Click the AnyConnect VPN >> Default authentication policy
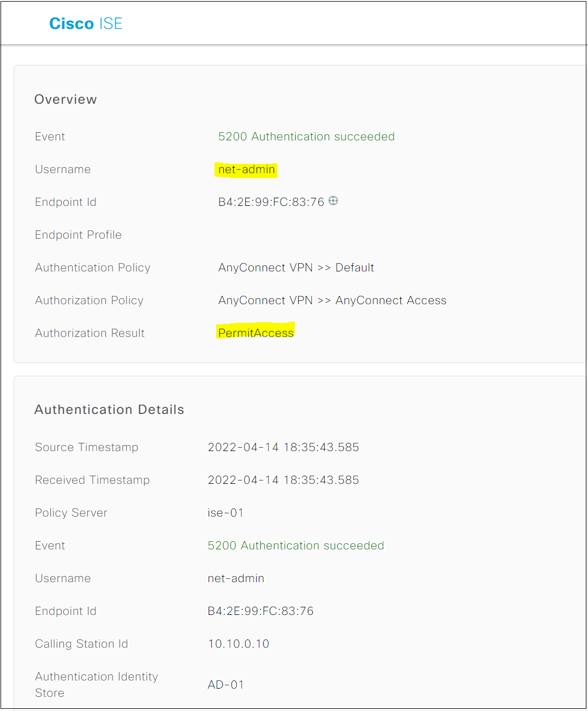The image size is (588, 711). click(x=296, y=268)
